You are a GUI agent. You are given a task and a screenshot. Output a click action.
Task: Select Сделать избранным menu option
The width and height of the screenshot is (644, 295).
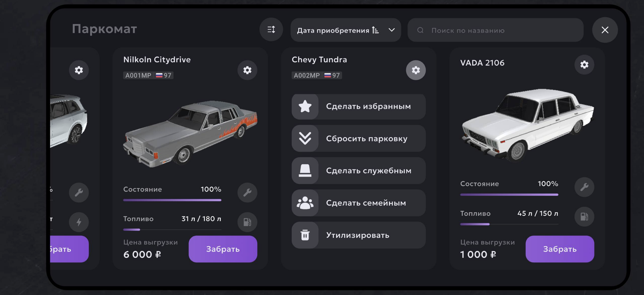coord(358,106)
